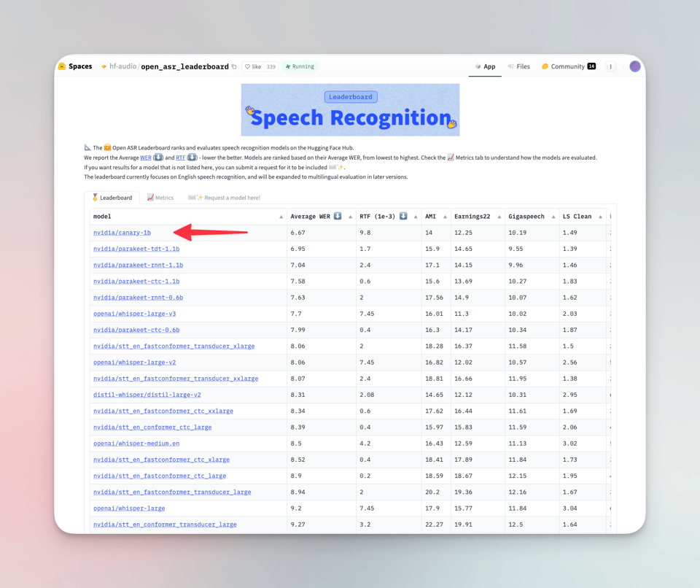Screen dimensions: 700x588
Task: Open the Community tab
Action: tap(568, 66)
